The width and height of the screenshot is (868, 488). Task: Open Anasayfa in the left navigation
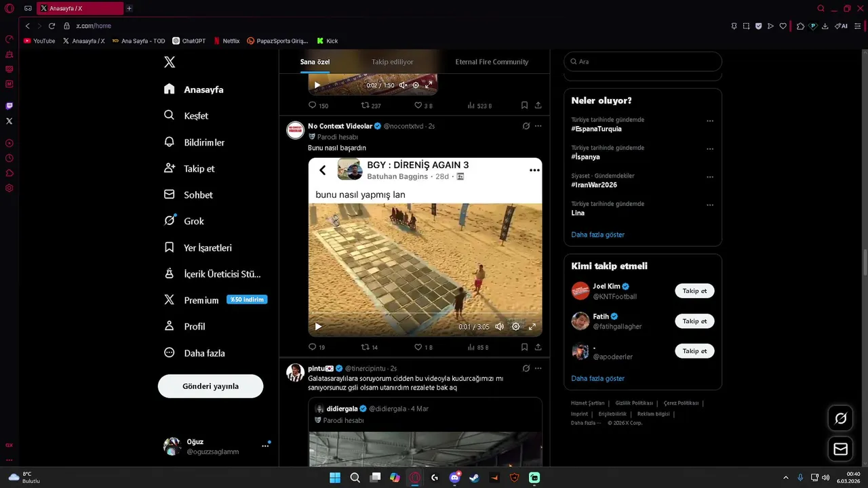coord(194,89)
